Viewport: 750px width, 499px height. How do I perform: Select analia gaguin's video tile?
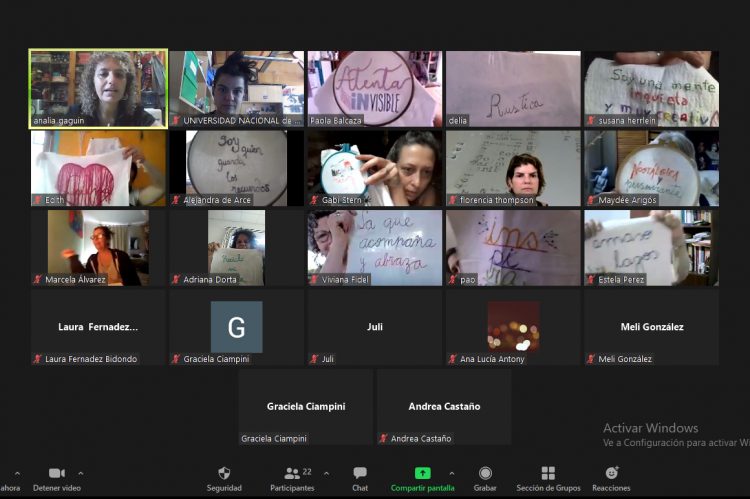pos(98,88)
